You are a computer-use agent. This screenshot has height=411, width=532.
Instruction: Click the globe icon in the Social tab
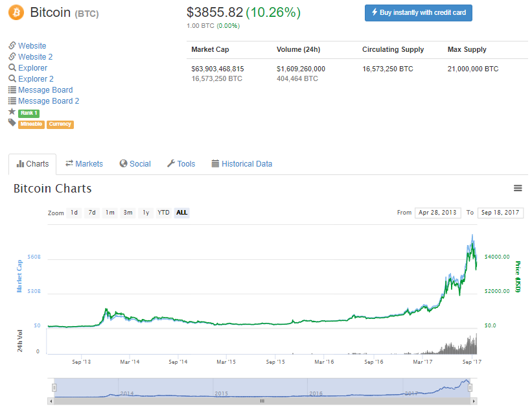click(x=123, y=163)
